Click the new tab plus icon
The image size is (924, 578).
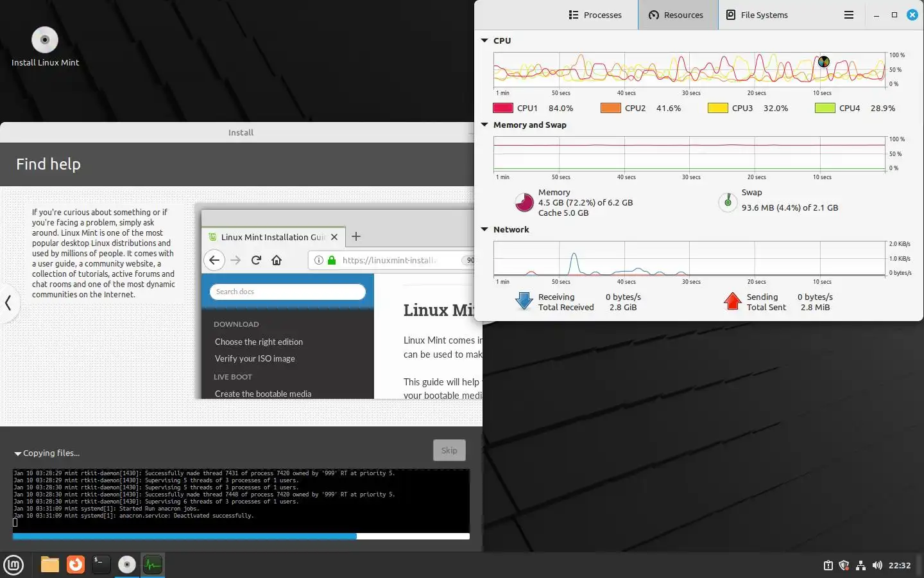[x=356, y=236]
